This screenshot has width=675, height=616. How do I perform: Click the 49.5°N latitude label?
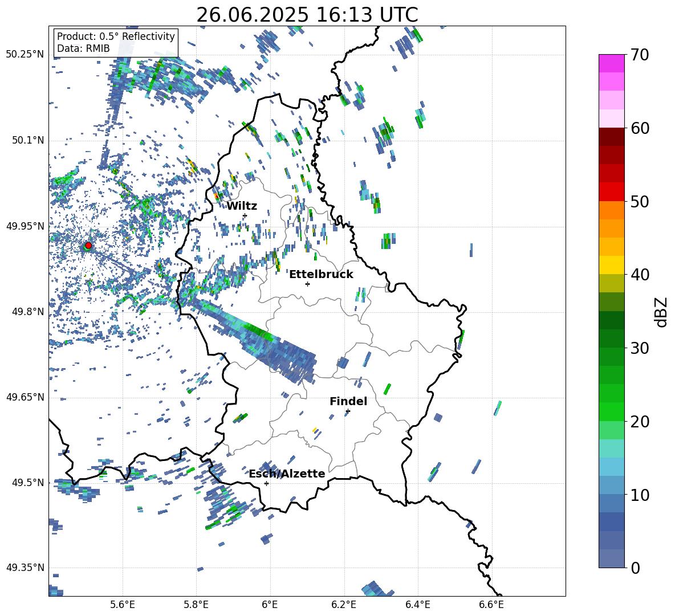(27, 483)
